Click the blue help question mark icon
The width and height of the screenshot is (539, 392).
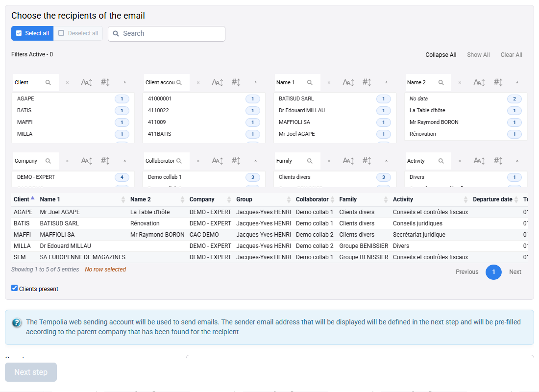(17, 323)
